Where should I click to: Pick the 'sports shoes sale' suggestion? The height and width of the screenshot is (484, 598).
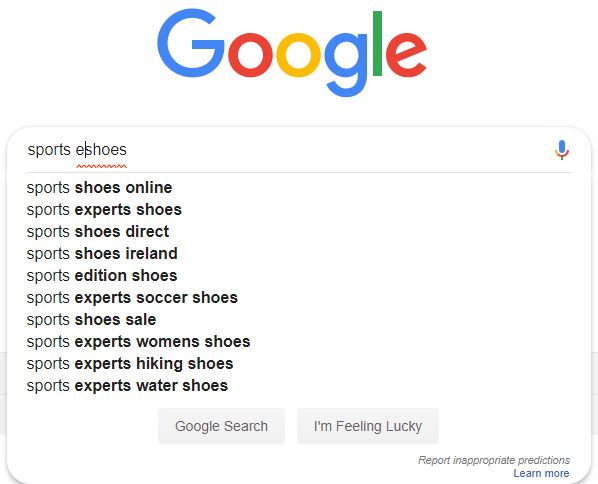click(x=299, y=320)
